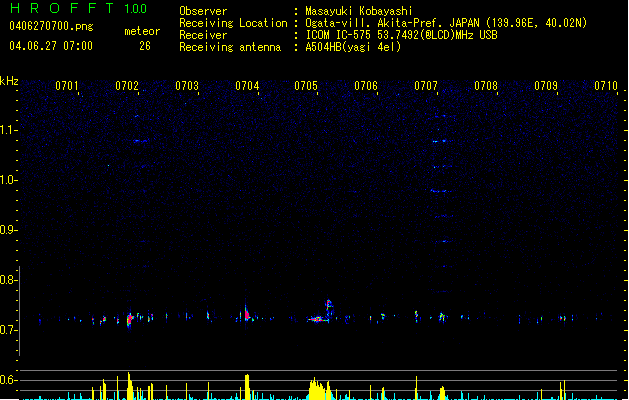This screenshot has height=400, width=629.
Task: Click the HROFFT 1.0.0 title text
Action: tap(78, 8)
